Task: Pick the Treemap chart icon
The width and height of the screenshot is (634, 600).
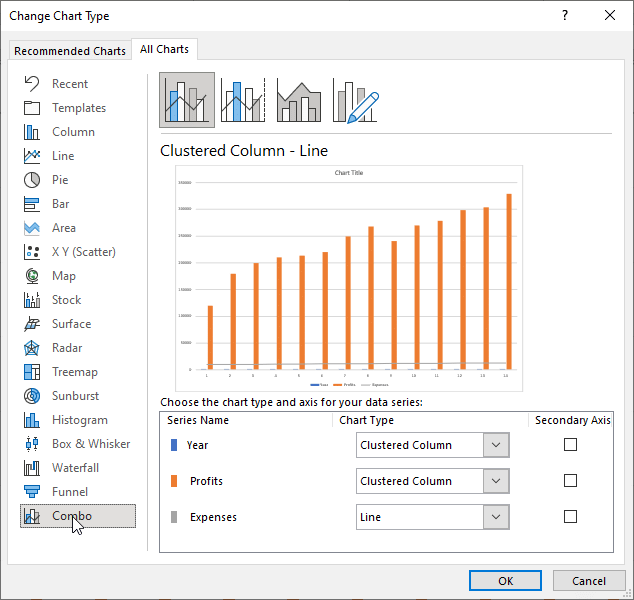Action: [x=32, y=372]
